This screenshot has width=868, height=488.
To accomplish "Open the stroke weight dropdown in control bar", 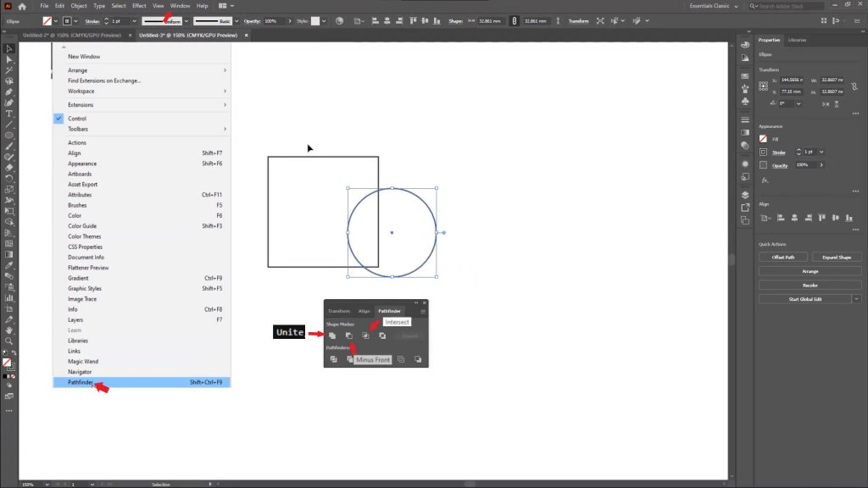I will click(134, 21).
